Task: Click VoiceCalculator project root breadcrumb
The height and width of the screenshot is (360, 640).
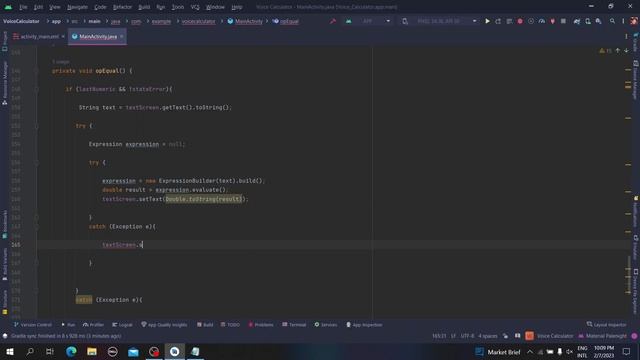Action: coord(21,21)
